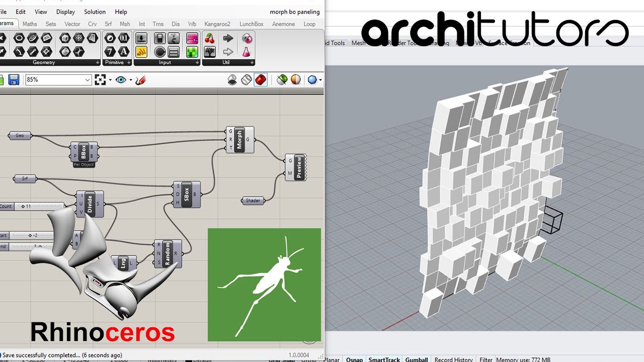Select the Morph component on the canvas
644x362 pixels.
(240, 140)
